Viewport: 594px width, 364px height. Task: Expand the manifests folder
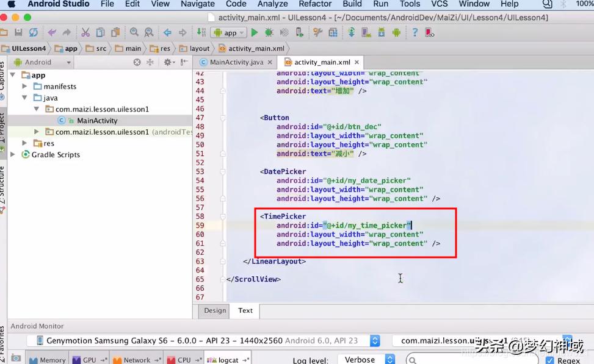pyautogui.click(x=24, y=87)
